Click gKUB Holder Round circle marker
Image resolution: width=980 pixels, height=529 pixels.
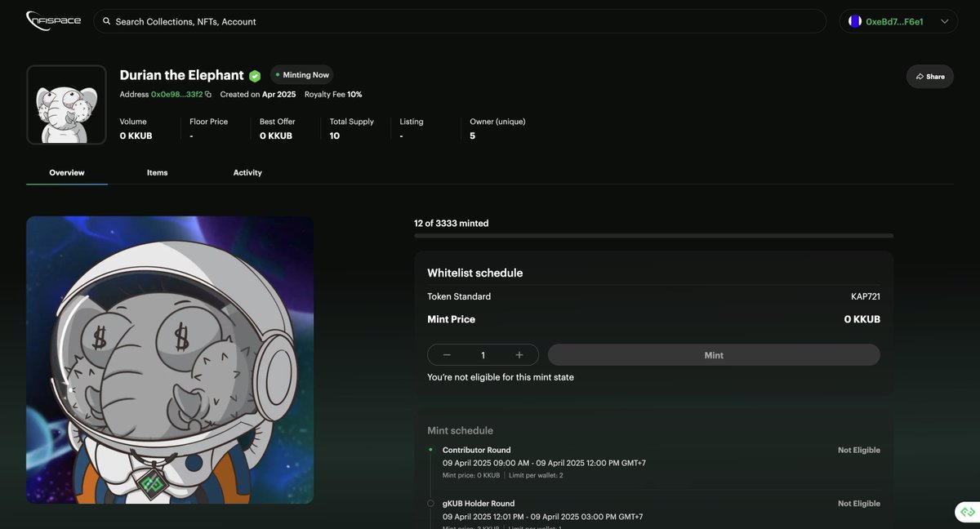pos(430,504)
